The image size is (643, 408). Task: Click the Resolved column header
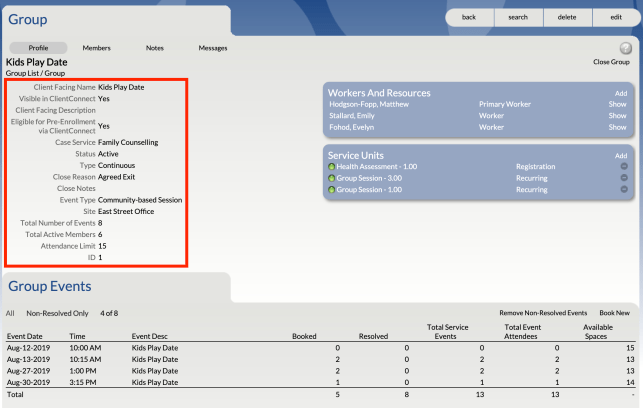tap(373, 336)
